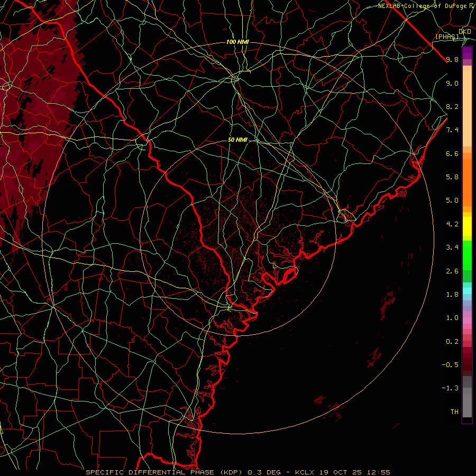Screen dimensions: 476x476
Task: Select the gray segment near TH label
Action: pyautogui.click(x=467, y=405)
